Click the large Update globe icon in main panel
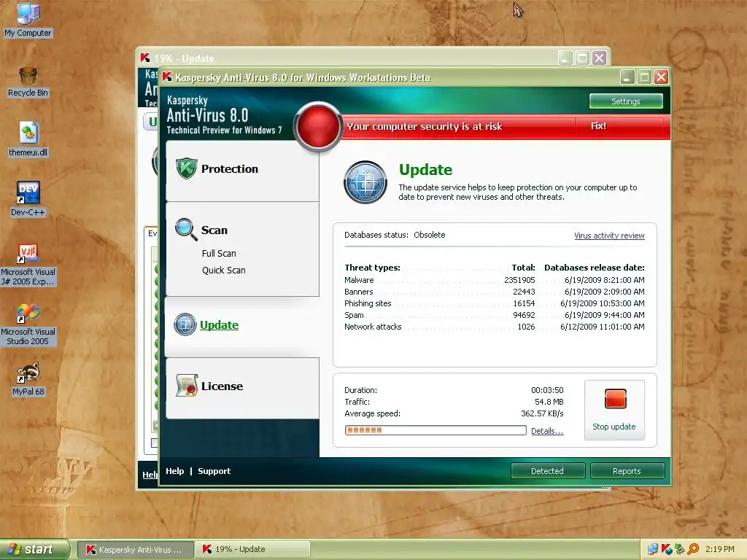Screen dimensions: 747x560 click(x=365, y=182)
